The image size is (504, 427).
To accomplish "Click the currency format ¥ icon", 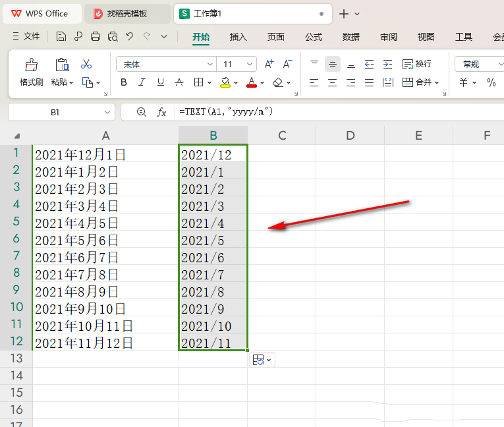I will (463, 82).
